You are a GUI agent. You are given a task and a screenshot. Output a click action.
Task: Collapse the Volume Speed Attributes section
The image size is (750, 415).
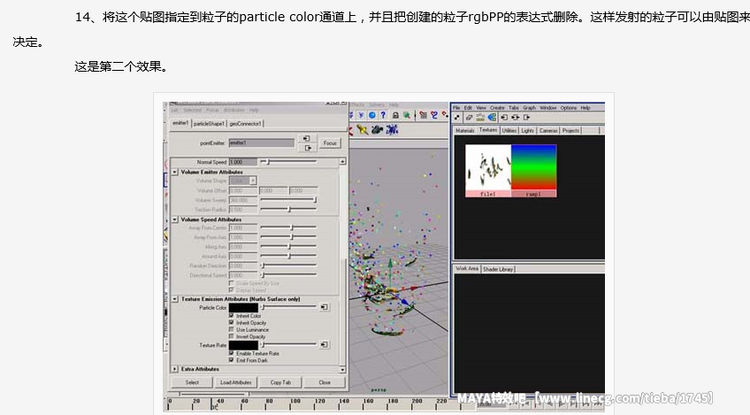point(175,219)
